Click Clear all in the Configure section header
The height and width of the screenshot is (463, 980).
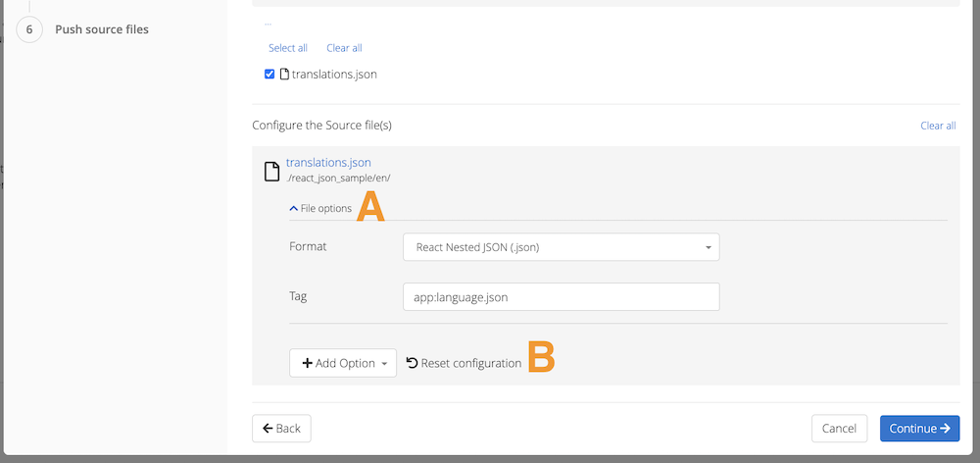pos(938,126)
